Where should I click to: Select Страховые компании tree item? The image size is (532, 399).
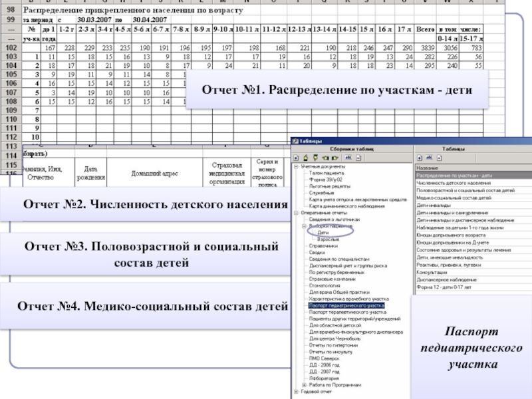tap(332, 279)
